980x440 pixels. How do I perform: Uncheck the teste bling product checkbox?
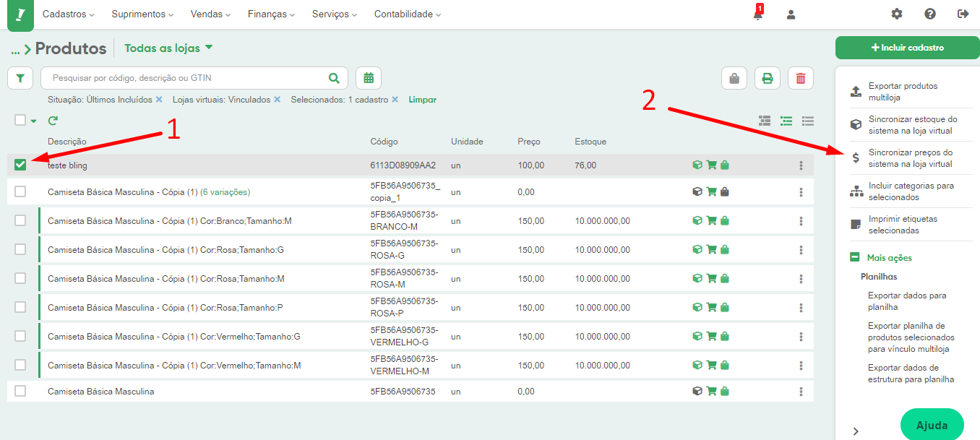[x=20, y=165]
